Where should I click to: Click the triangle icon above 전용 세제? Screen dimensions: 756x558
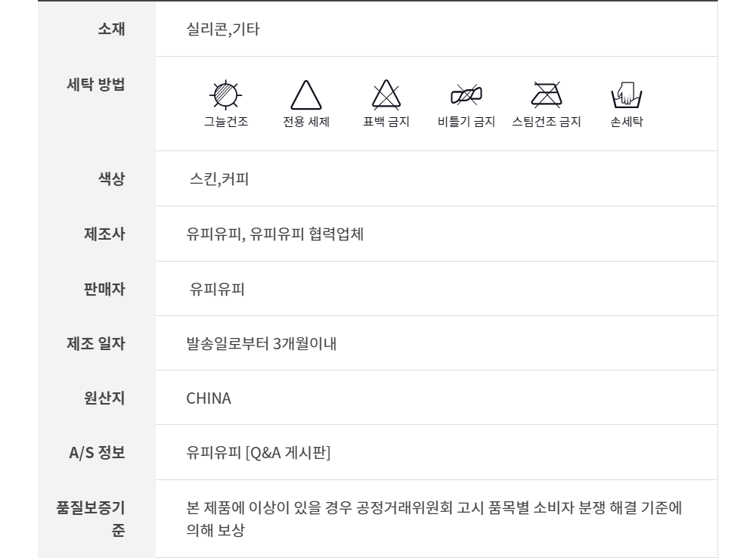(x=306, y=96)
